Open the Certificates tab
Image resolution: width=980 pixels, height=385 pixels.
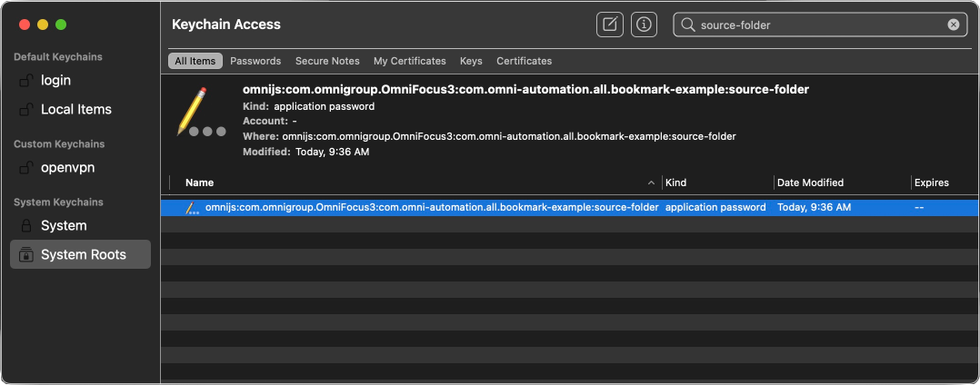pos(525,61)
